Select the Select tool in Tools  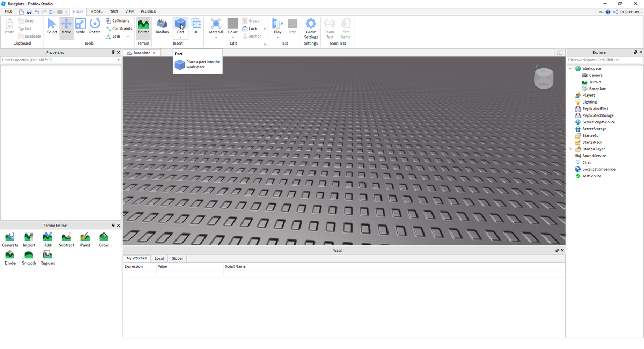coord(52,26)
